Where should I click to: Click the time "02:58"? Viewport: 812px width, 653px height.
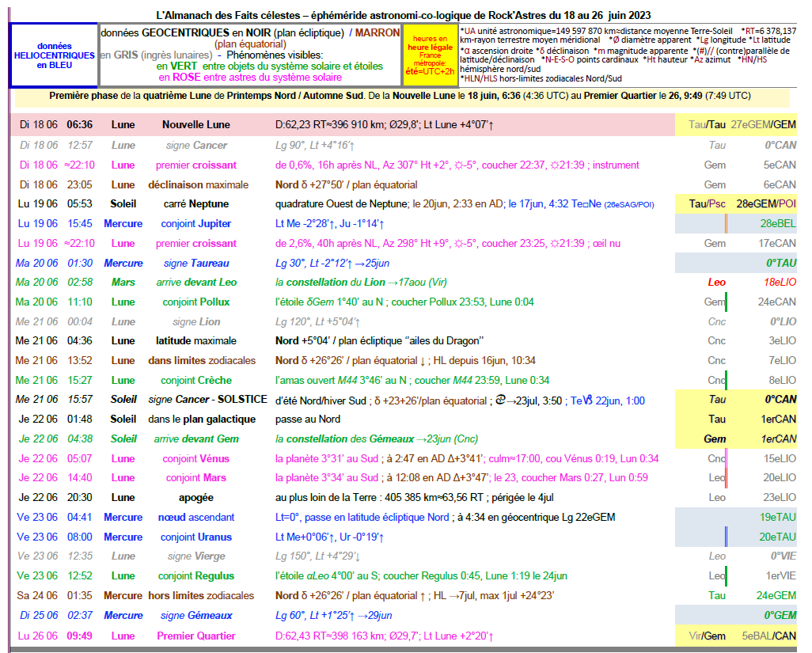(x=80, y=283)
